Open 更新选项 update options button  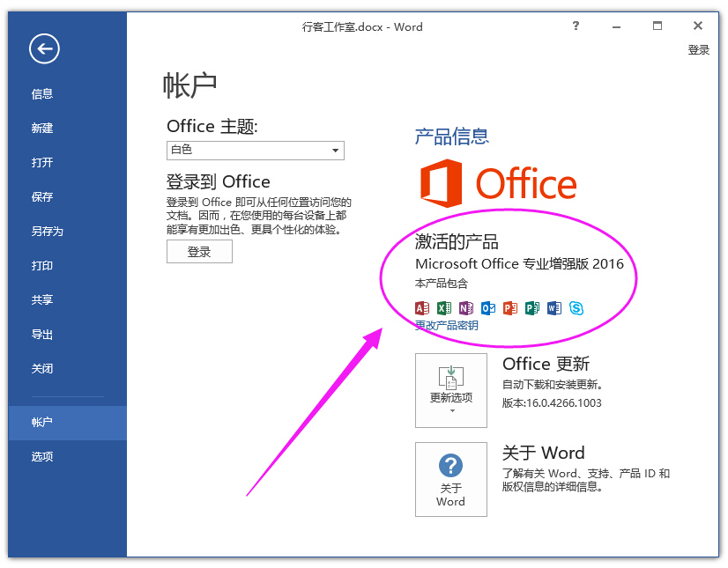click(x=451, y=390)
